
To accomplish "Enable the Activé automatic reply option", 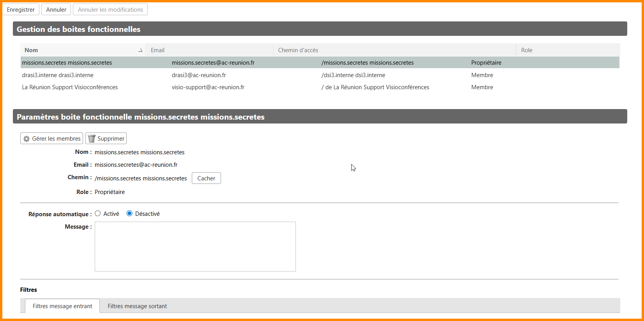I will point(98,213).
